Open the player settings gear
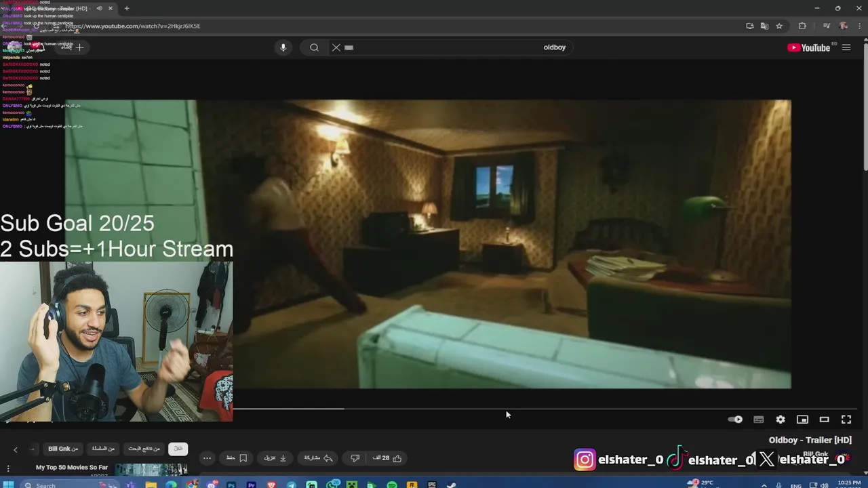Screen dimensions: 868x488 click(x=781, y=420)
